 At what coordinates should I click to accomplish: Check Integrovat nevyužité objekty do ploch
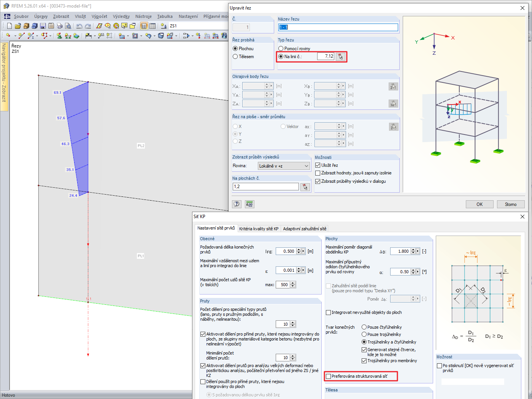tap(329, 312)
